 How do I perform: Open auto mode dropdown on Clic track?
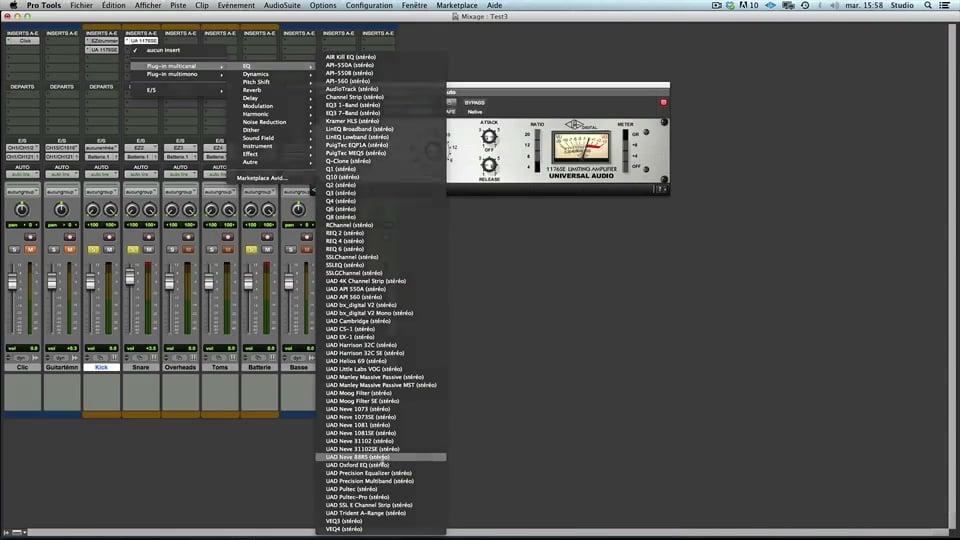[x=22, y=174]
